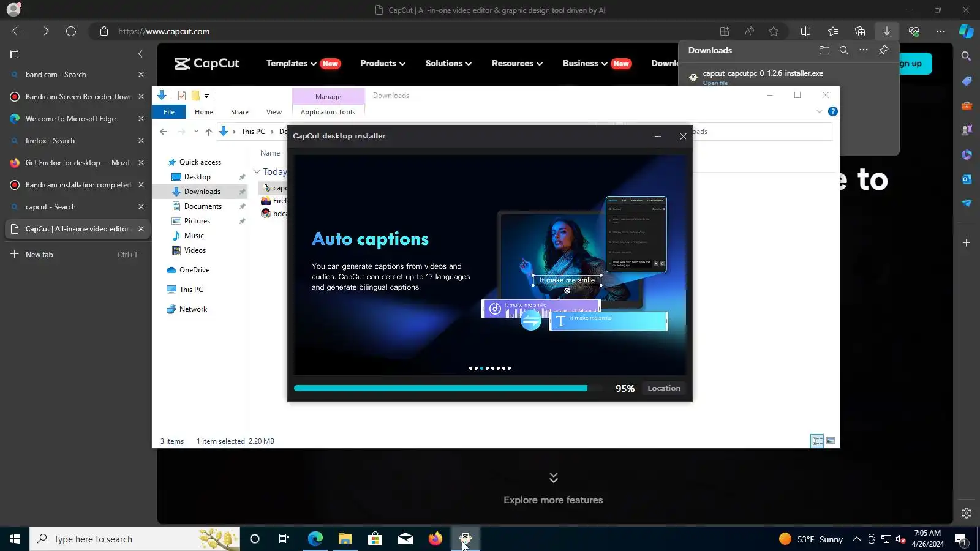Open the Home ribbon tab
This screenshot has width=980, height=551.
[x=204, y=112]
